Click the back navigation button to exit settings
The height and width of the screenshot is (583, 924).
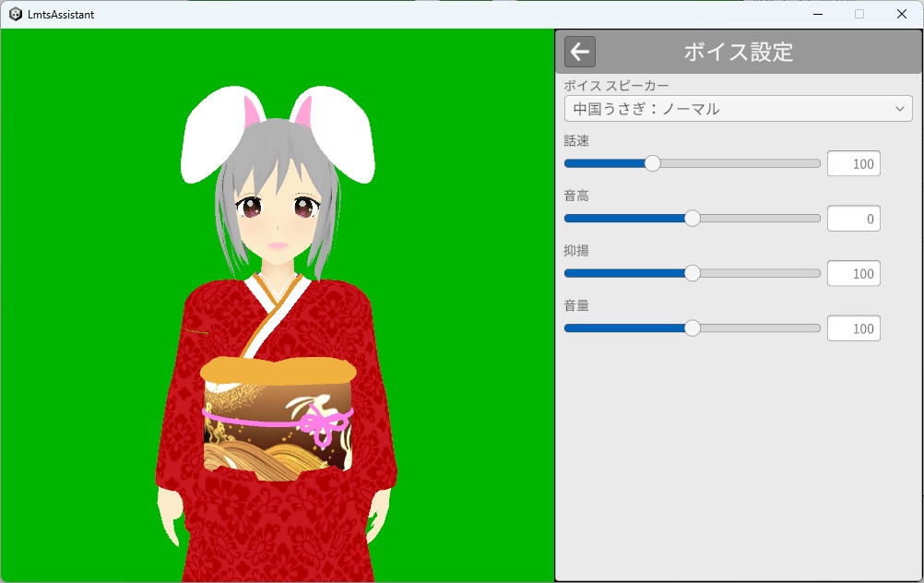point(579,52)
